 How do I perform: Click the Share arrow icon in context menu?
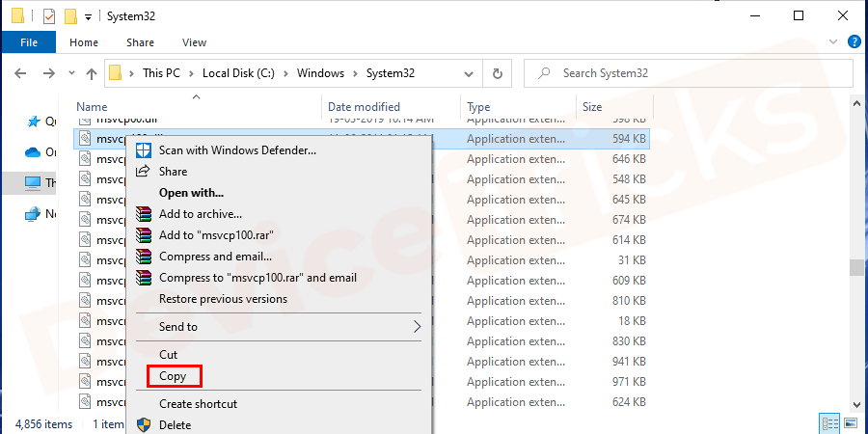[x=144, y=171]
